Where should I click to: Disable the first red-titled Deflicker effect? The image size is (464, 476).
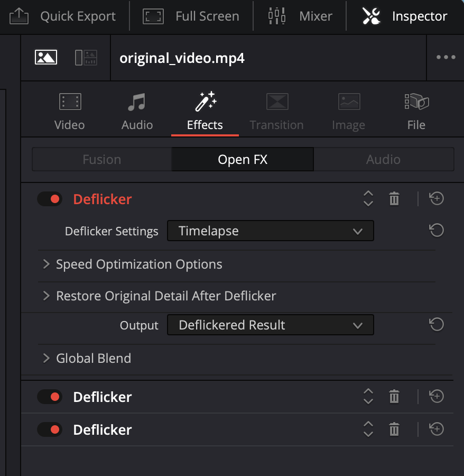click(50, 199)
